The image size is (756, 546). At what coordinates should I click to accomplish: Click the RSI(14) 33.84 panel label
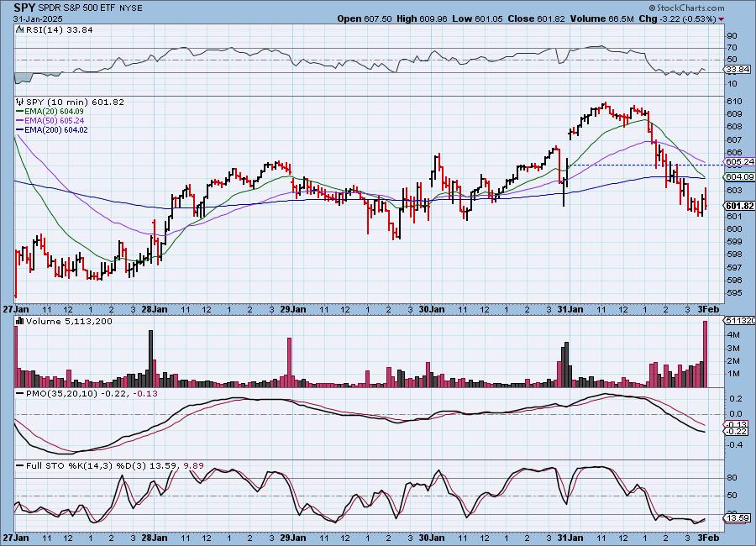coord(60,29)
